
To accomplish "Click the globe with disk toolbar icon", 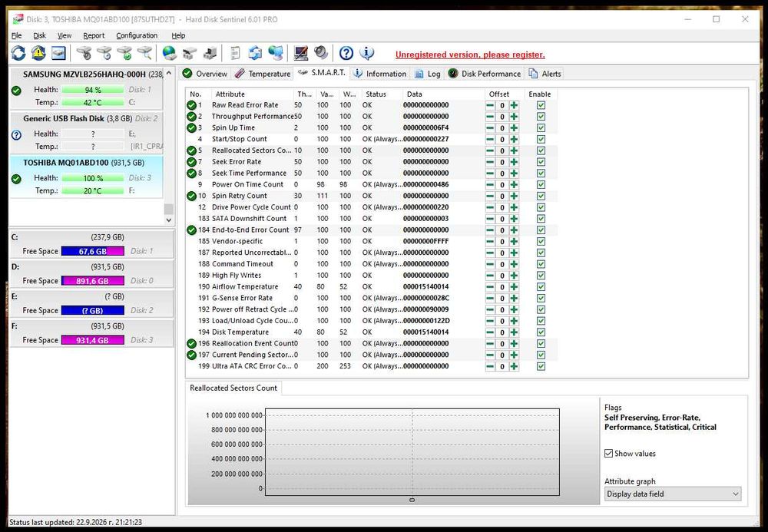I will [170, 53].
